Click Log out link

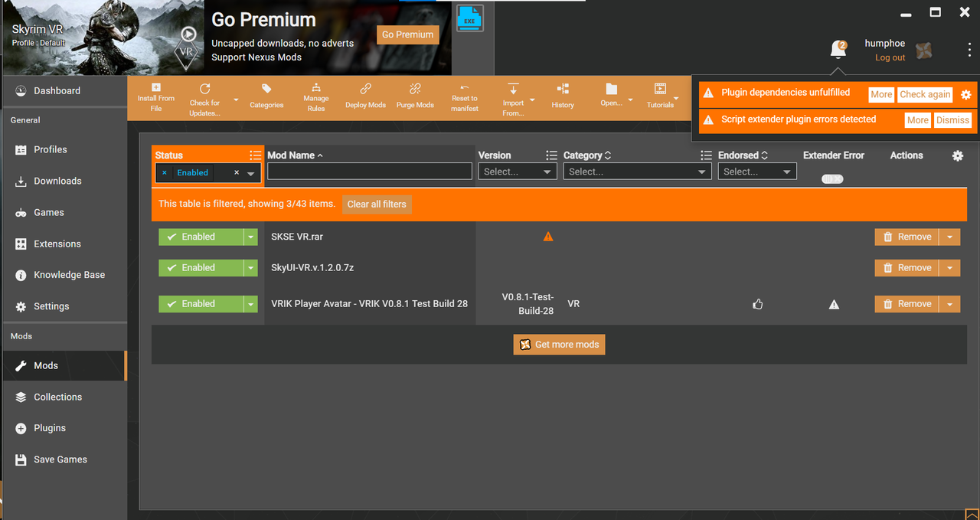tap(890, 57)
